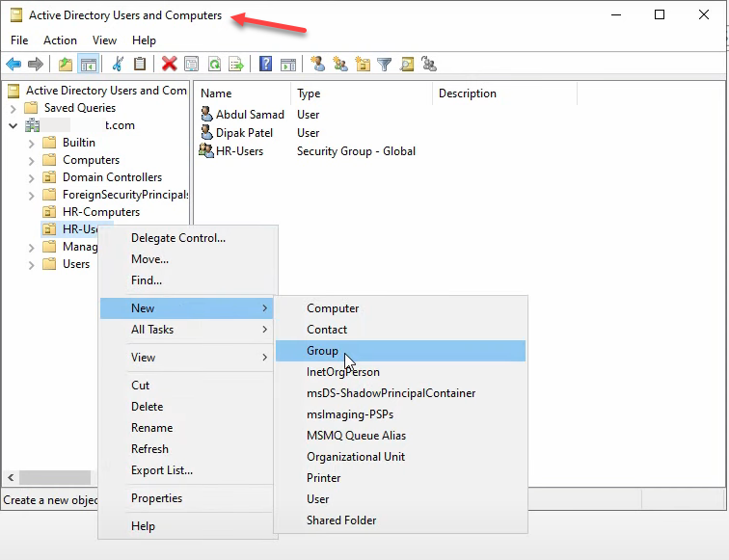This screenshot has width=729, height=560.
Task: Expand the ForeignSecurityPrincipals node
Action: [31, 196]
